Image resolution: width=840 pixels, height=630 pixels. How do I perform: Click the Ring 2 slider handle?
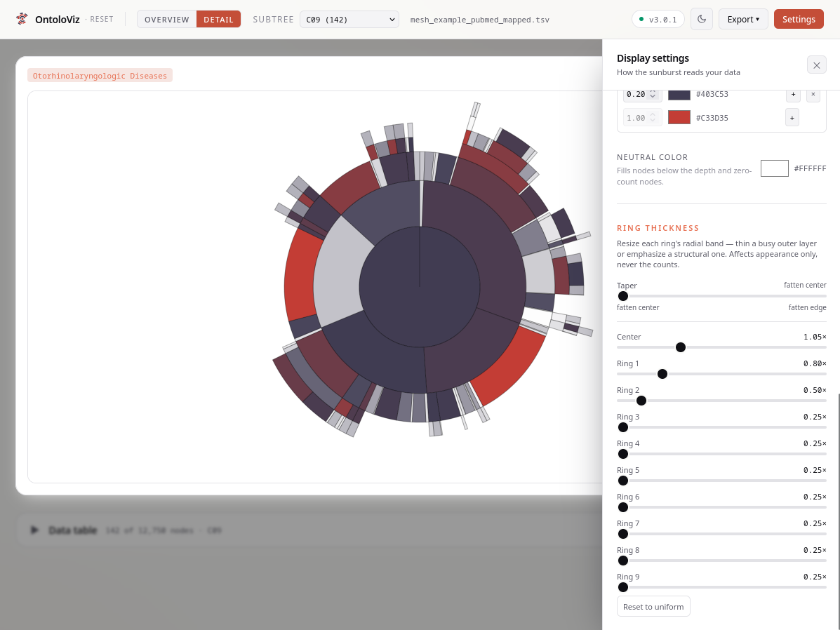coord(641,401)
